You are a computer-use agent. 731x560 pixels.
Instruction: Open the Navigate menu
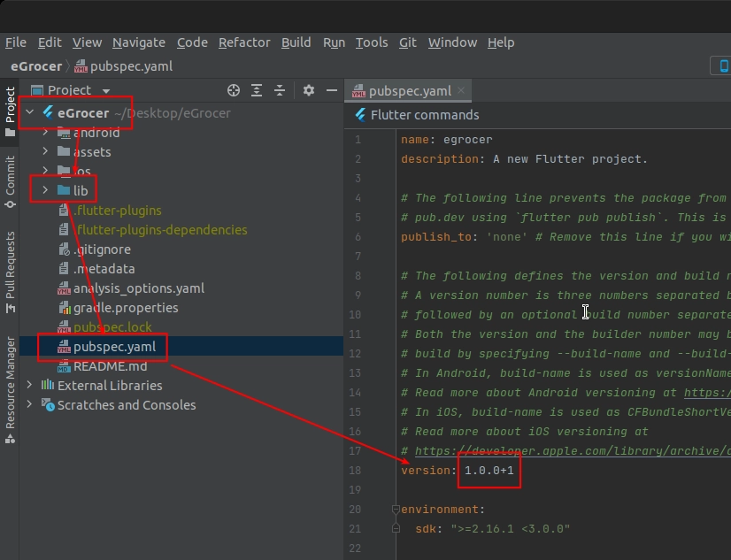click(x=138, y=42)
